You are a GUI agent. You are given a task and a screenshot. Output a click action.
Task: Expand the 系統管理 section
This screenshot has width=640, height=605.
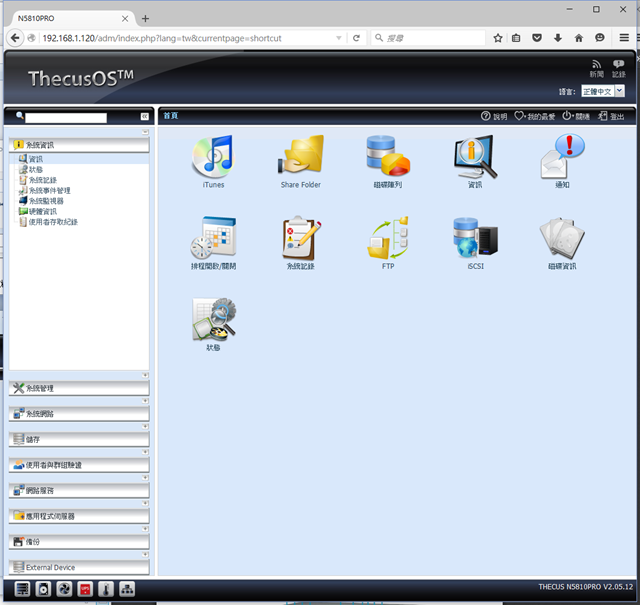click(x=79, y=388)
